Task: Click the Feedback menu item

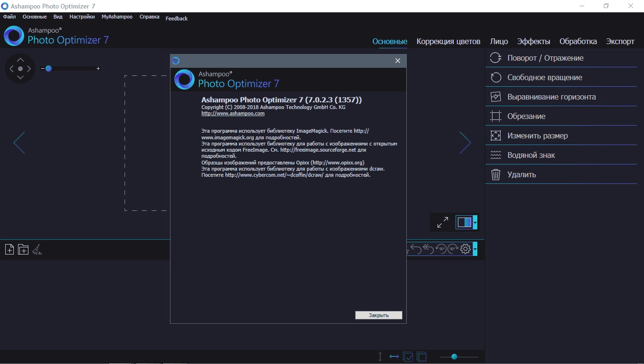Action: [x=177, y=18]
